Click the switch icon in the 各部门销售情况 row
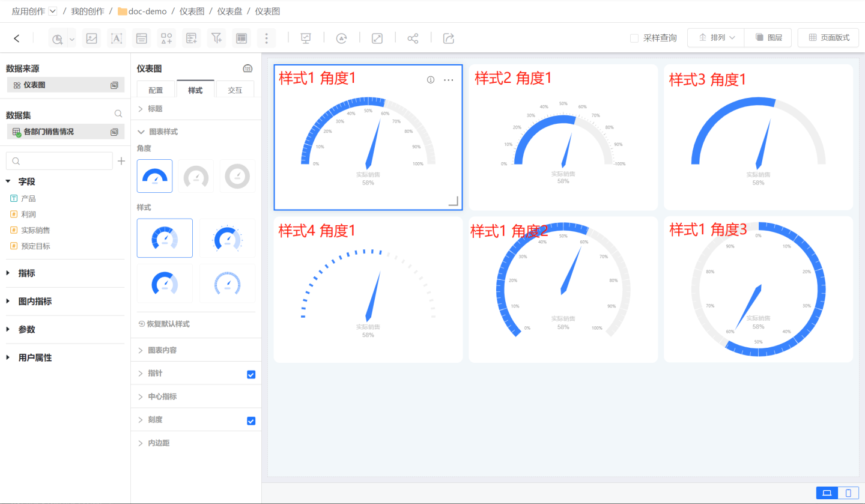 click(x=114, y=132)
